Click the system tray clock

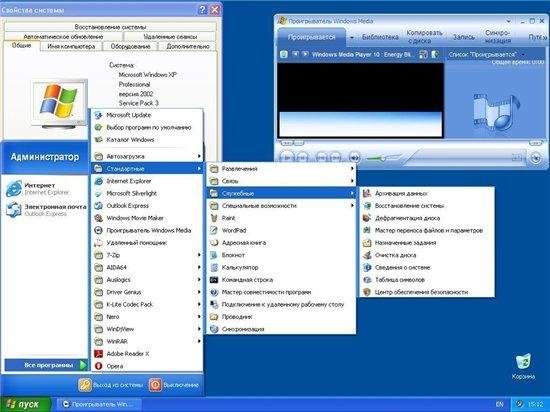536,404
